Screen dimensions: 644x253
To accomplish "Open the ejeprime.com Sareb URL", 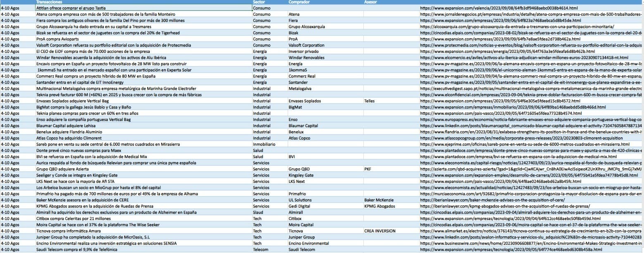I will click(x=525, y=144).
